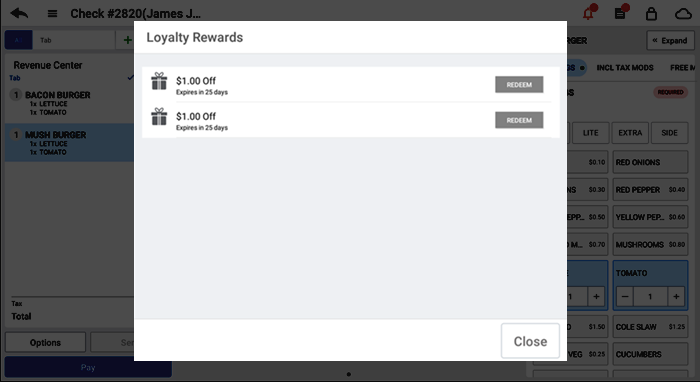700x382 pixels.
Task: Redeem the second $1.00 Off reward
Action: click(519, 120)
